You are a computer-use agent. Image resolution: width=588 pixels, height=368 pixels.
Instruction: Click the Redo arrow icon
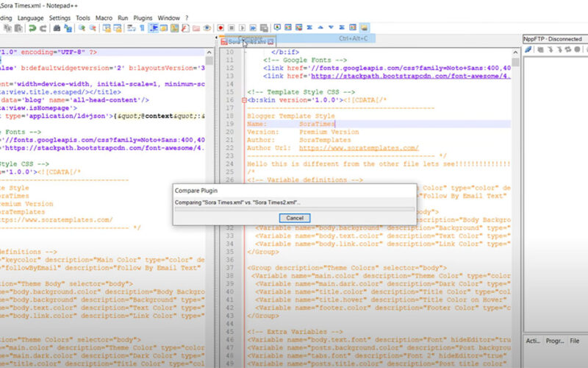(x=43, y=28)
